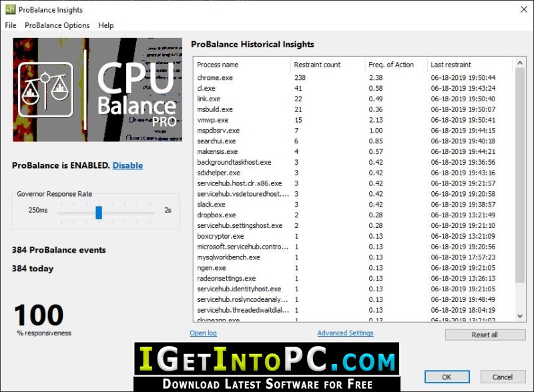
Task: Click the Governor Response Rate slider handle
Action: pyautogui.click(x=99, y=213)
